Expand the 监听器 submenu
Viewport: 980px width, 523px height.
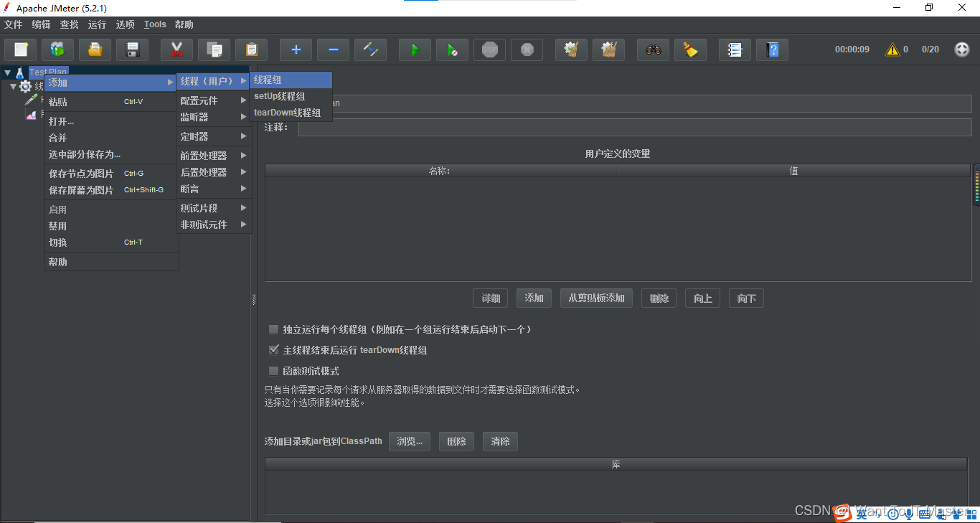coord(214,117)
